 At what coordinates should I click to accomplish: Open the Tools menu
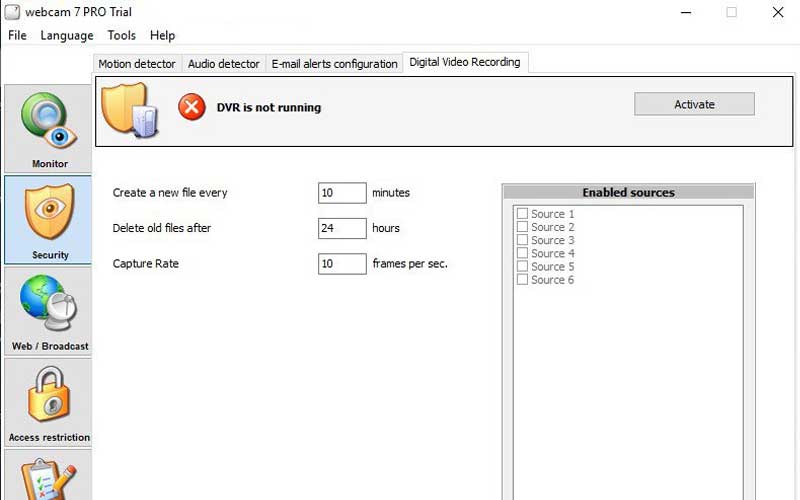pos(121,35)
